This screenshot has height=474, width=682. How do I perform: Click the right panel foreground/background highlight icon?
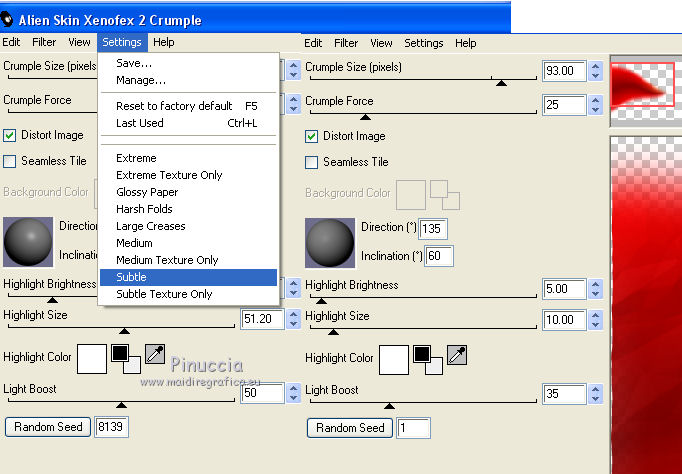click(428, 360)
